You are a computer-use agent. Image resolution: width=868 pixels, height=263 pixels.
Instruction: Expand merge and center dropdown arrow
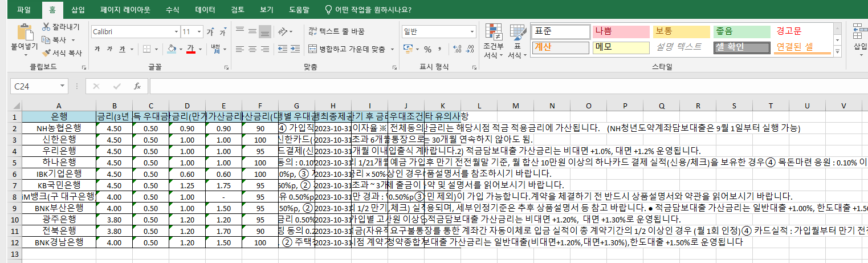[x=391, y=49]
